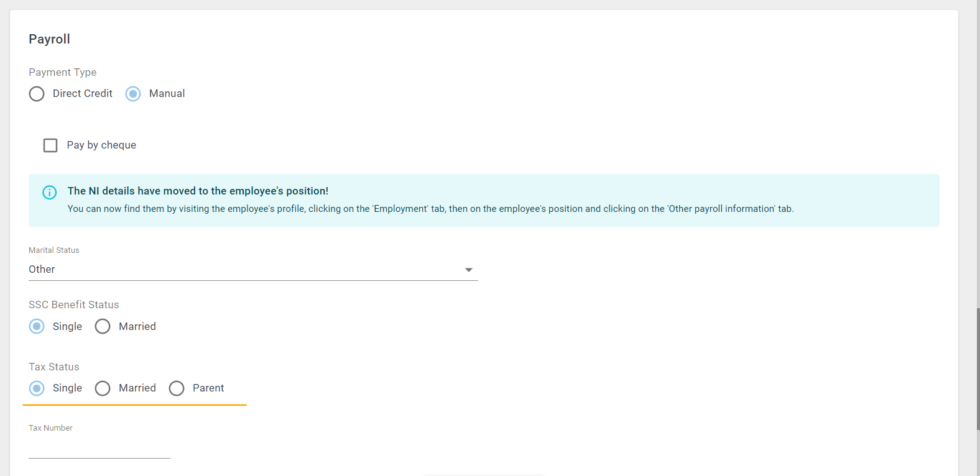980x476 pixels.
Task: Set Tax Status to Parent
Action: pyautogui.click(x=177, y=388)
